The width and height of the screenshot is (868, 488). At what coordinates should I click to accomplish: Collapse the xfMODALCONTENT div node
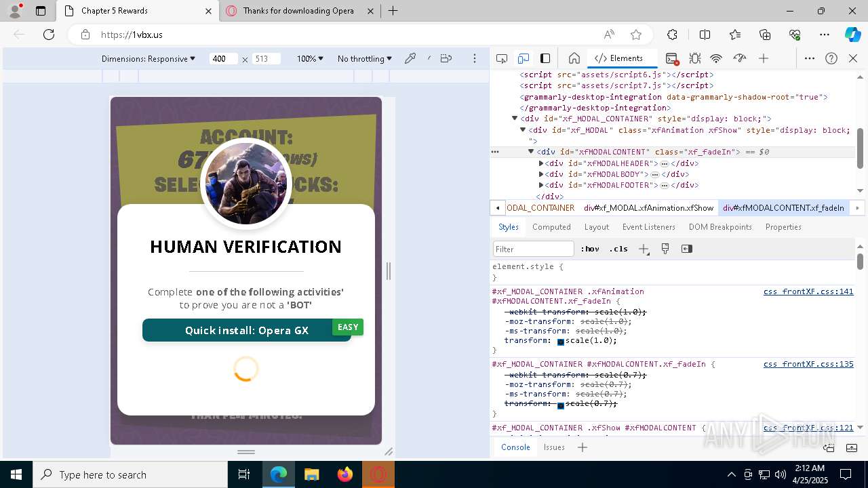(x=531, y=152)
